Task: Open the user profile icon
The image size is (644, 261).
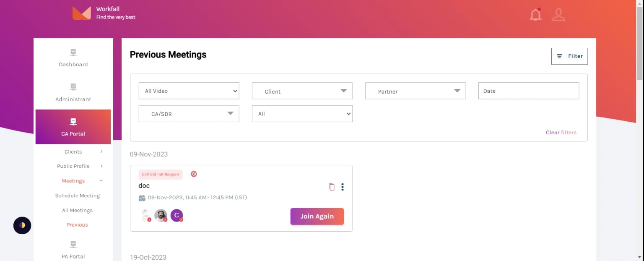Action: point(558,14)
